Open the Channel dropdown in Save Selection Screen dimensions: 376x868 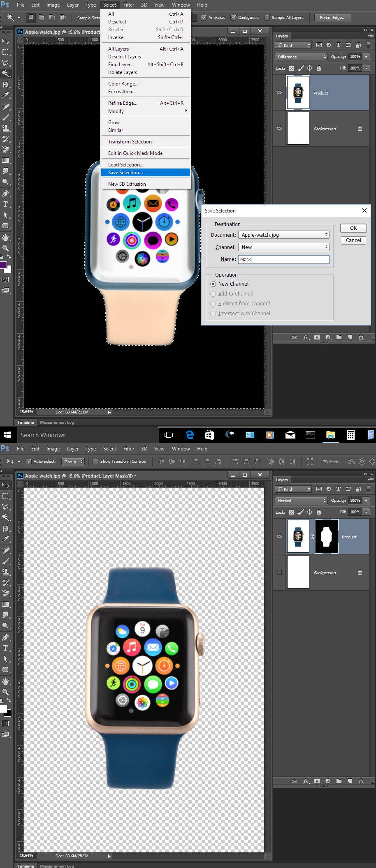point(284,247)
